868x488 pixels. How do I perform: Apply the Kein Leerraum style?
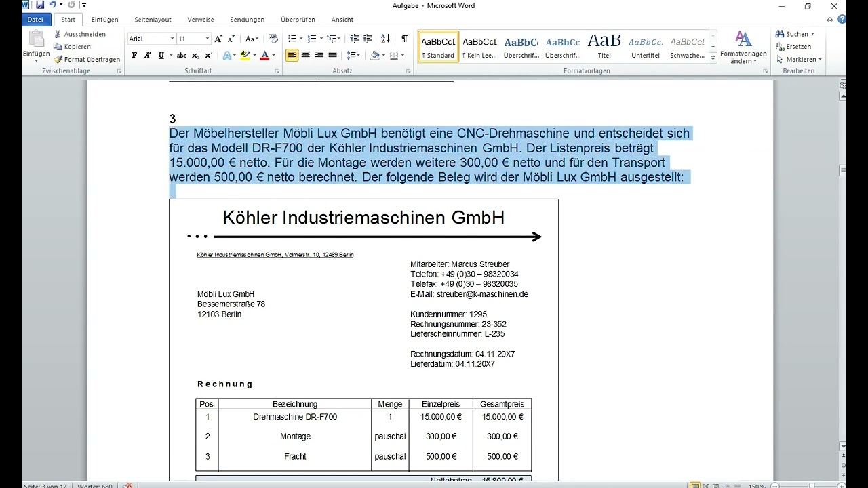tap(479, 47)
